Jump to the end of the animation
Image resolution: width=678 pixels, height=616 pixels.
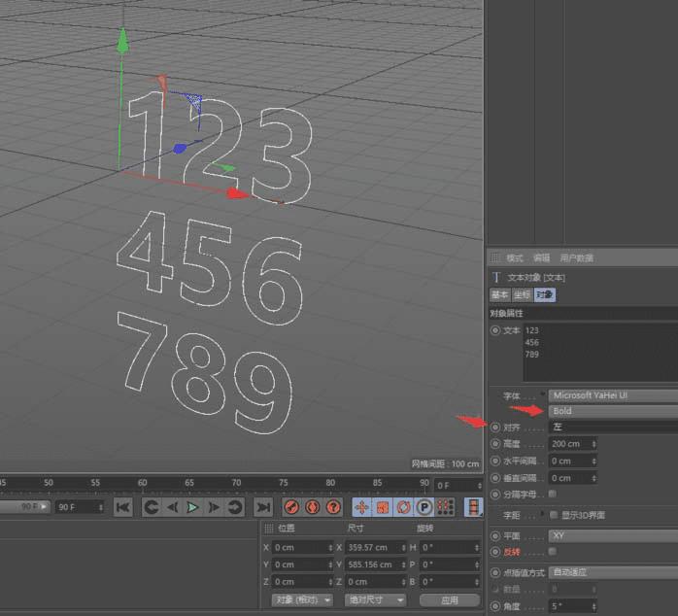263,507
